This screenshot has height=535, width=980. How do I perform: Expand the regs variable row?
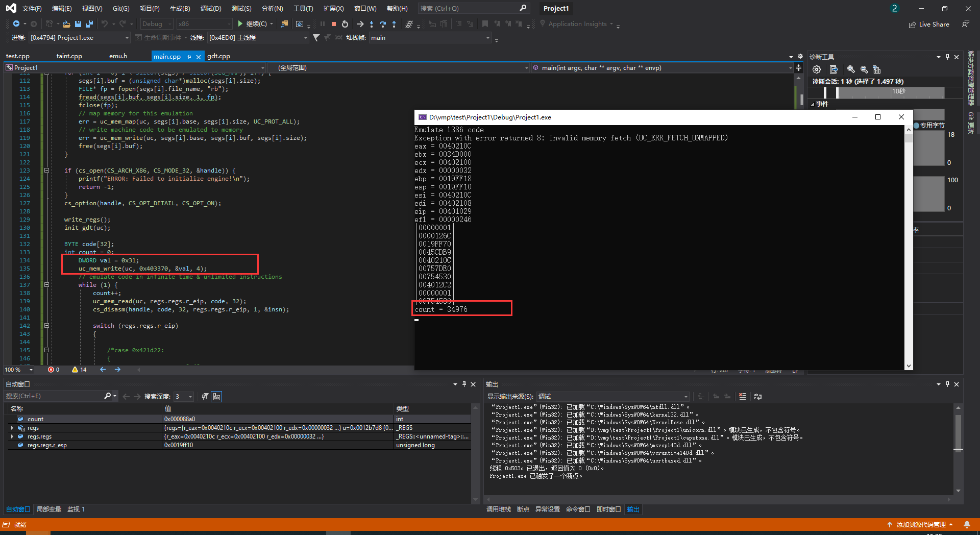(x=12, y=428)
